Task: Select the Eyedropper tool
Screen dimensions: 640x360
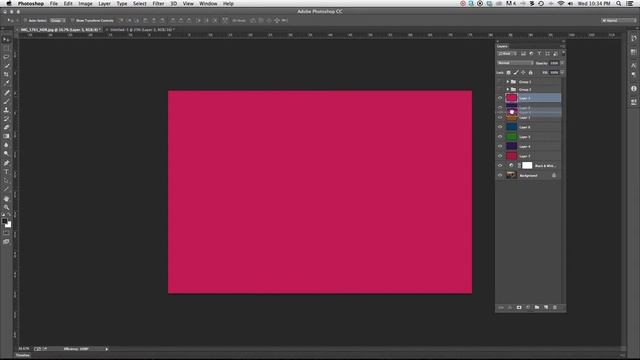Action: click(6, 83)
